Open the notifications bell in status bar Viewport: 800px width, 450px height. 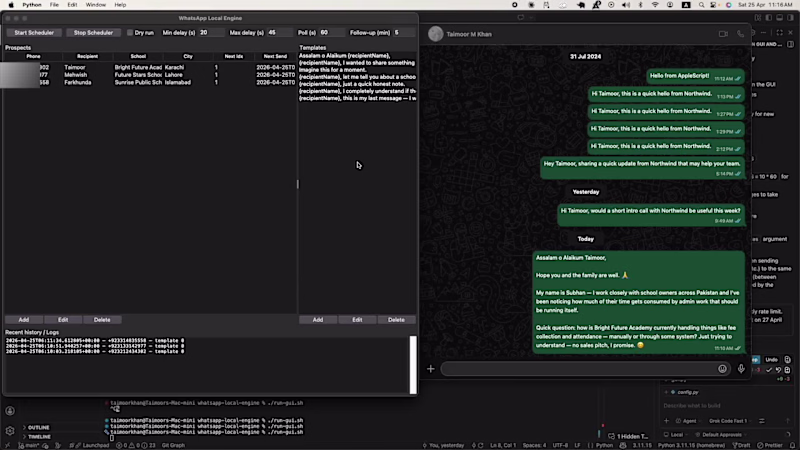click(x=793, y=445)
